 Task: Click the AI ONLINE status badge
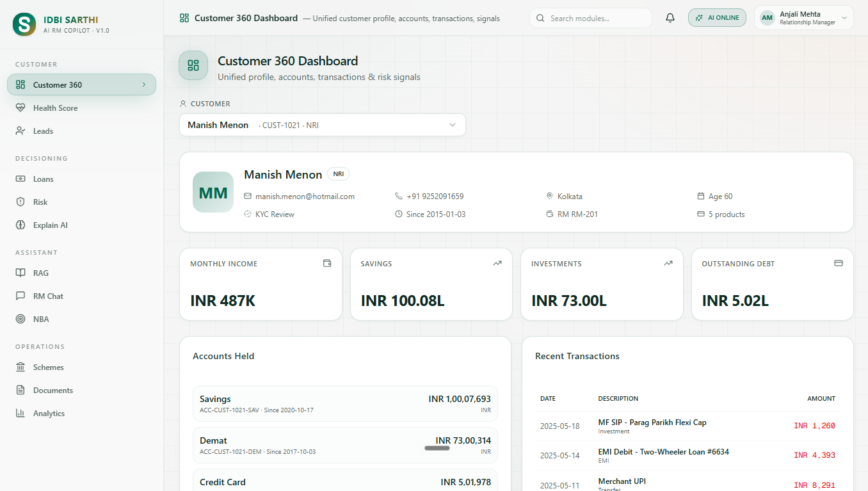coord(717,18)
